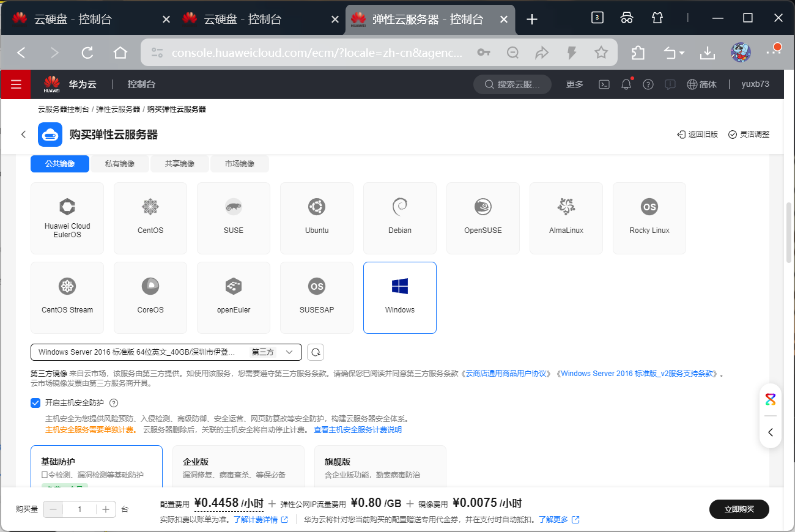Choose the Debian image card
The image size is (795, 532).
click(x=400, y=218)
